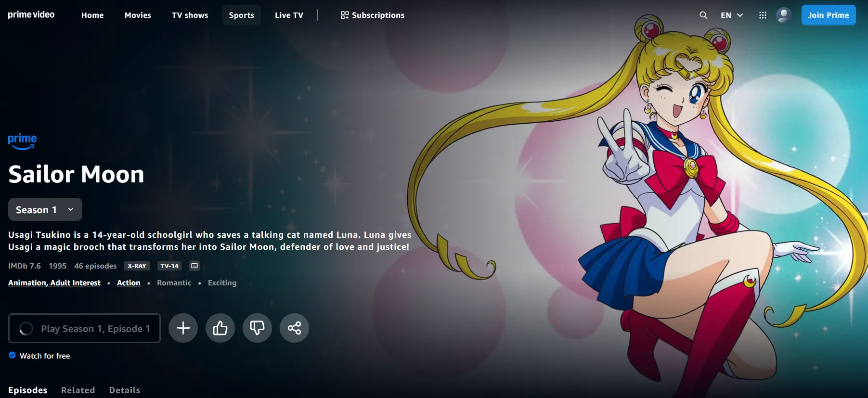
Task: Add Sailor Moon to watchlist
Action: pos(183,328)
